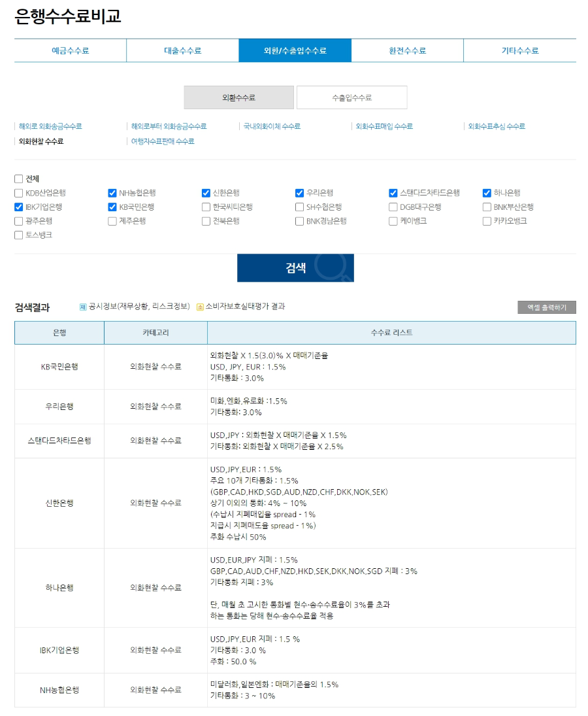588x716 pixels.
Task: Click text '주화 수납시 50%'
Action: (238, 537)
